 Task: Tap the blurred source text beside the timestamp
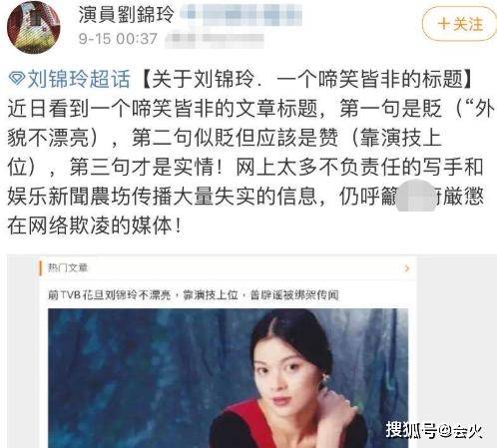click(x=215, y=39)
